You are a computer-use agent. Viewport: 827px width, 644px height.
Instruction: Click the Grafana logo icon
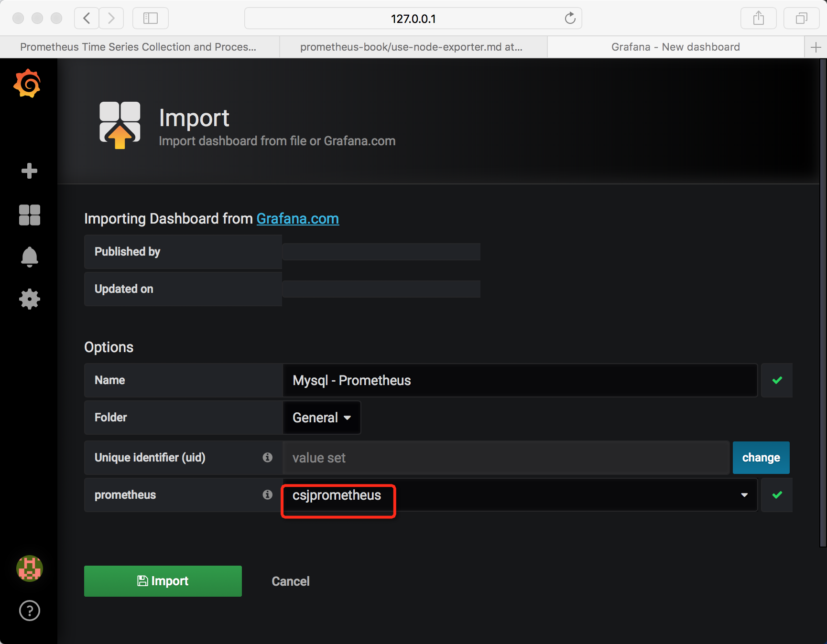28,83
